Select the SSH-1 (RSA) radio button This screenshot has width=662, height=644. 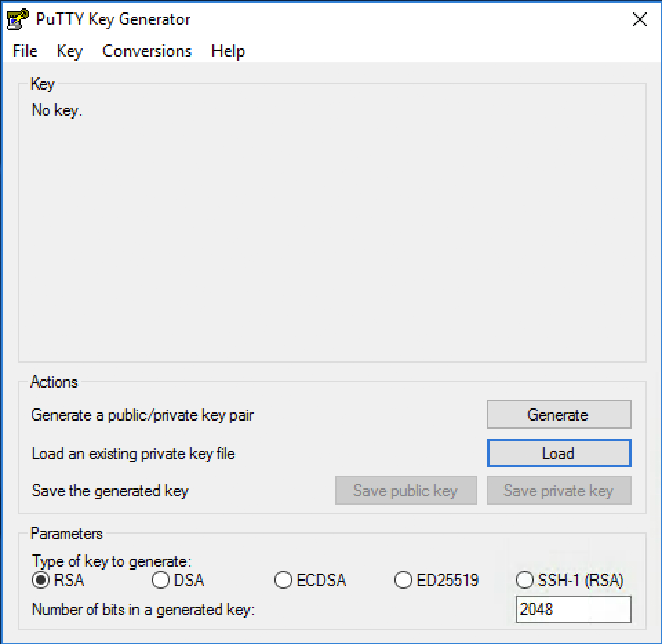(x=525, y=581)
